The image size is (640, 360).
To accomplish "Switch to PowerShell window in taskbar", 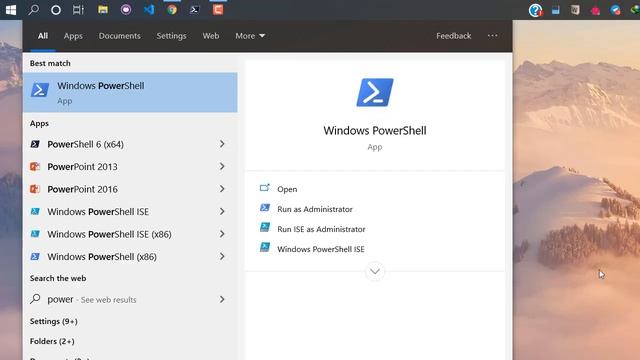I will tap(195, 9).
